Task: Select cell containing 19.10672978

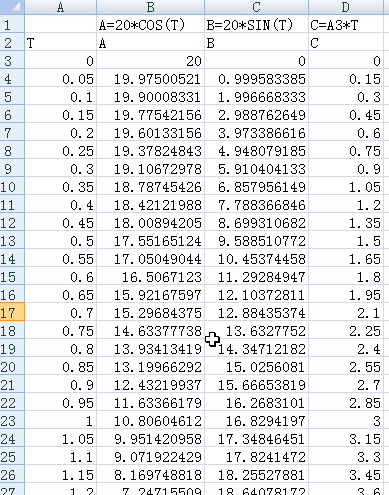Action: (150, 168)
